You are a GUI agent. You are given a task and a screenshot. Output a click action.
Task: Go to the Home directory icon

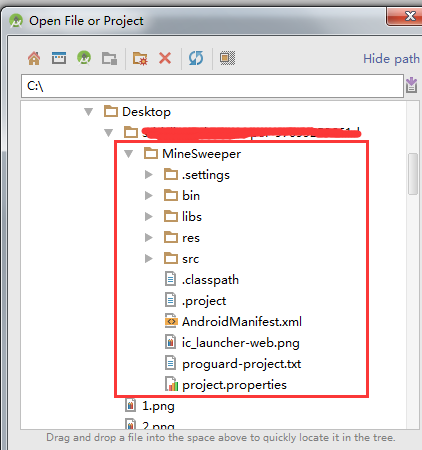pyautogui.click(x=34, y=58)
